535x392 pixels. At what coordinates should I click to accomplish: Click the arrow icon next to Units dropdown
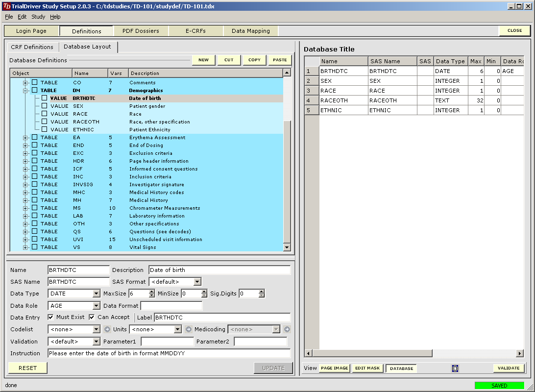[x=189, y=329]
